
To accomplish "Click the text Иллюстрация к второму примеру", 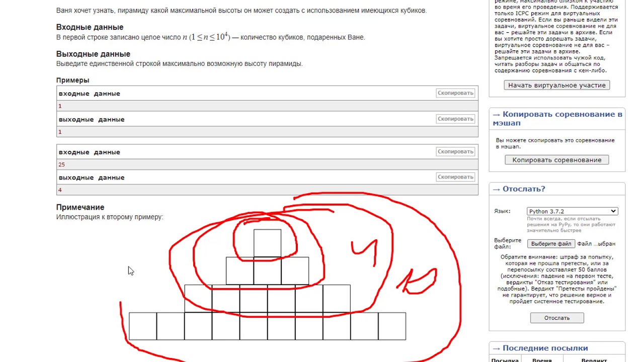I will 110,217.
